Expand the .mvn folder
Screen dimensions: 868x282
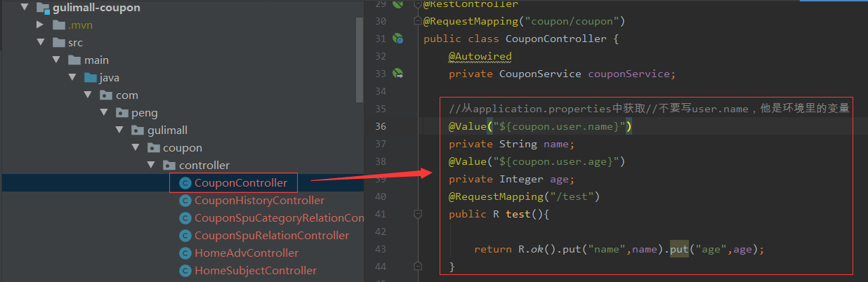pos(41,25)
